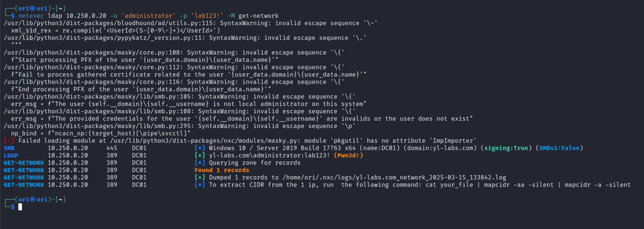Click the [+] marker before Dumped 1 records

[200, 177]
